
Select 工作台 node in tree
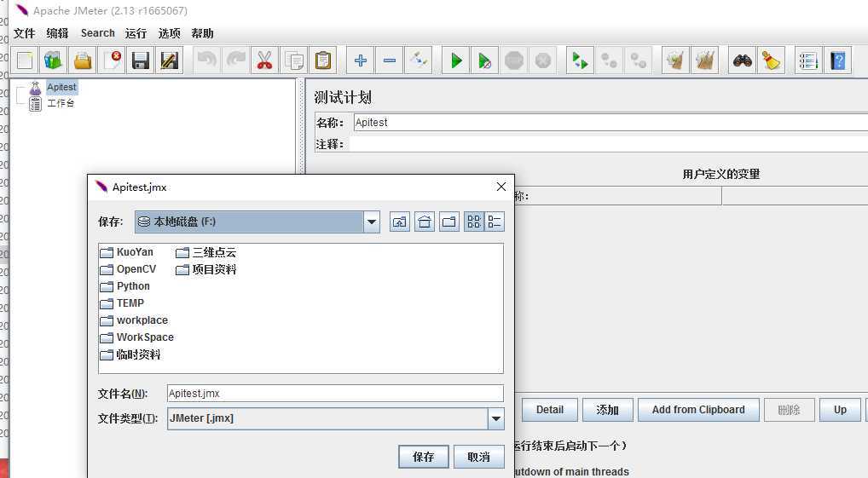[x=61, y=103]
